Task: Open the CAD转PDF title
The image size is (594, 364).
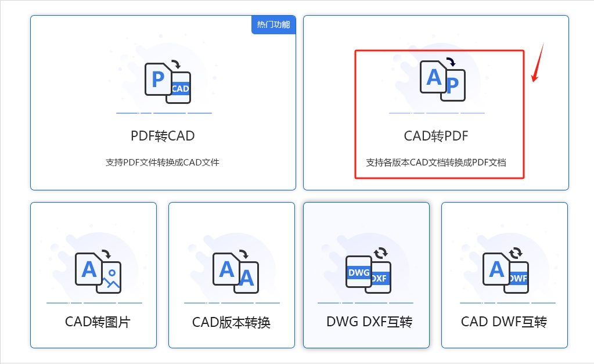Action: tap(436, 136)
